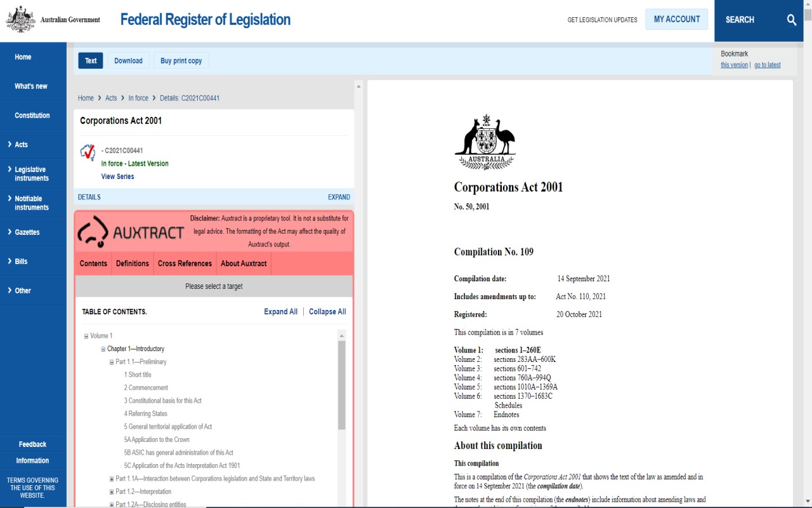Expand Part 1.2A—Disclosing entities node

coord(112,505)
